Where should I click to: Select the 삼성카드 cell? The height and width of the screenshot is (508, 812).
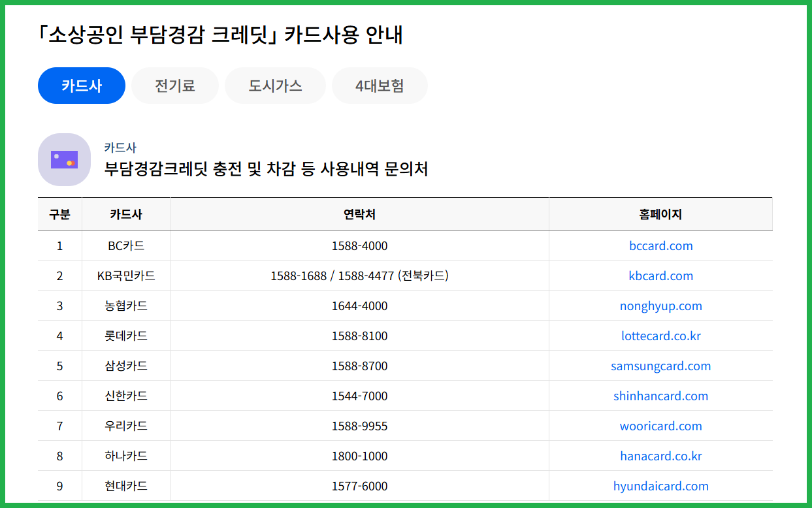pos(126,366)
